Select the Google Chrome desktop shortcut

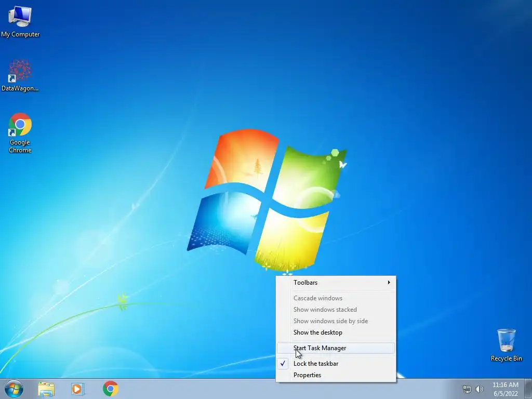20,133
